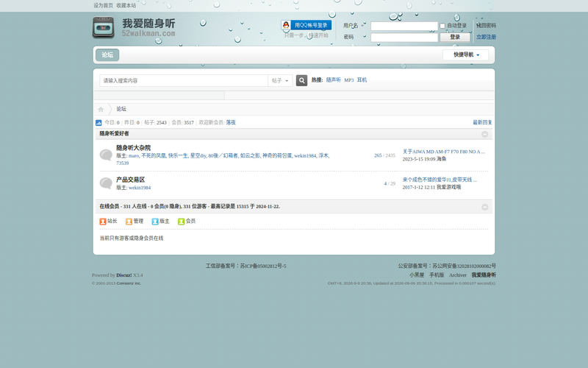Screen dimensions: 588x368
Task: Open the 产品交易区 forum
Action: coord(131,180)
